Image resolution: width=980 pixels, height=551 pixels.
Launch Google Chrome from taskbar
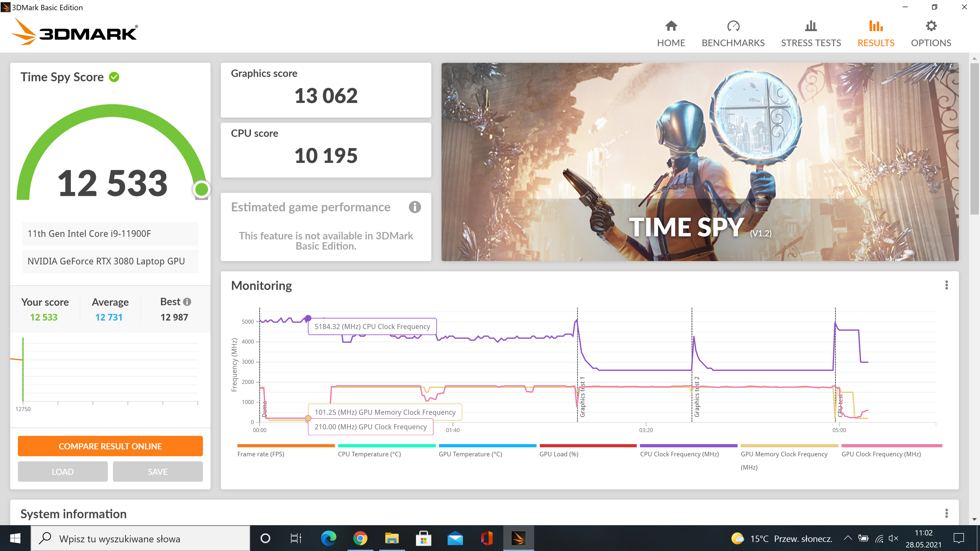(360, 539)
